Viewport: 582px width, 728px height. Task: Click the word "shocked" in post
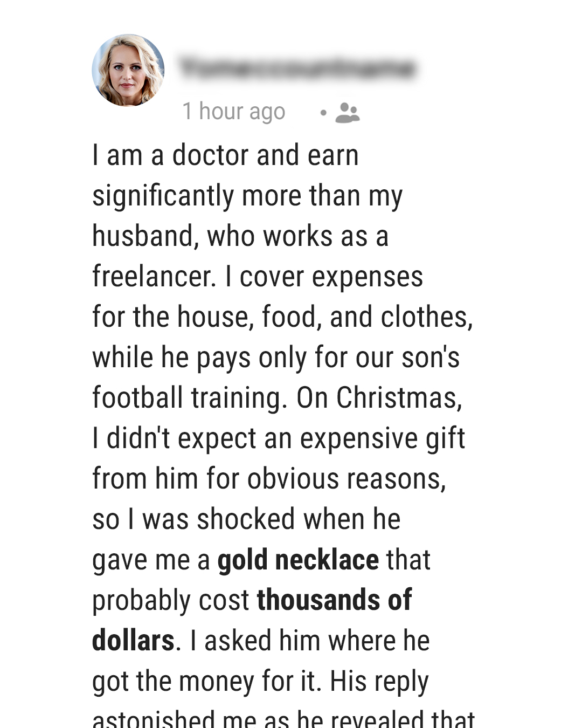[246, 519]
